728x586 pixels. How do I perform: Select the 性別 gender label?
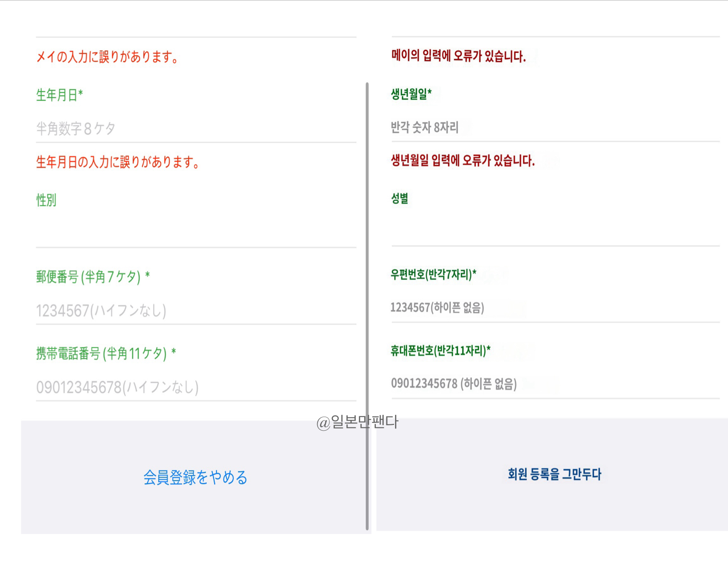(x=46, y=200)
